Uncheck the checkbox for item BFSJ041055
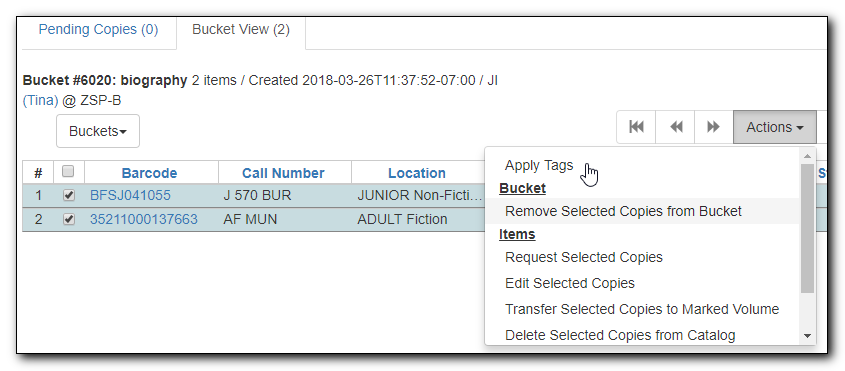Screen dimensions: 845x371 pos(68,195)
